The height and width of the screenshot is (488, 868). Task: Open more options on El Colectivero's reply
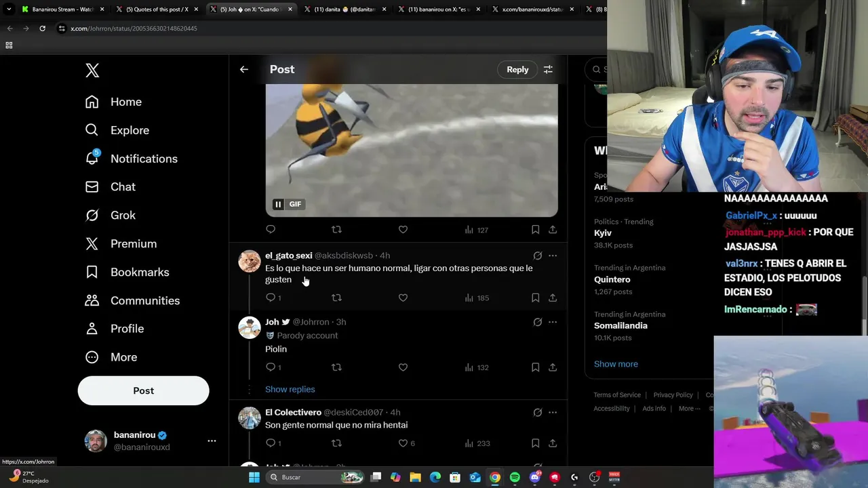tap(553, 412)
